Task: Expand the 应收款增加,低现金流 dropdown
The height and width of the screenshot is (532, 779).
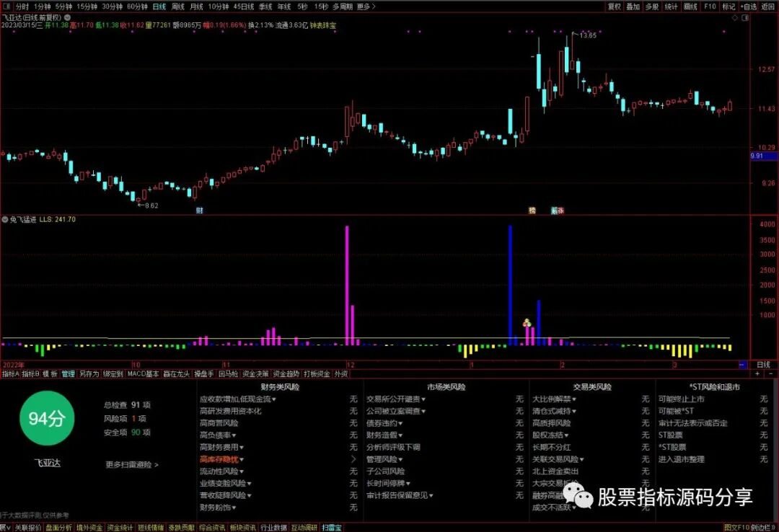Action: (x=274, y=399)
